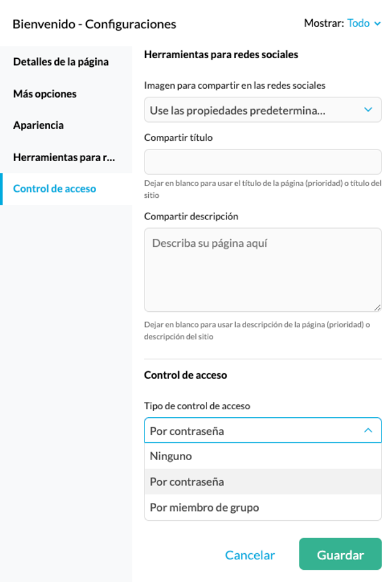This screenshot has width=392, height=582.
Task: Open the Todo display filter link
Action: coord(358,23)
